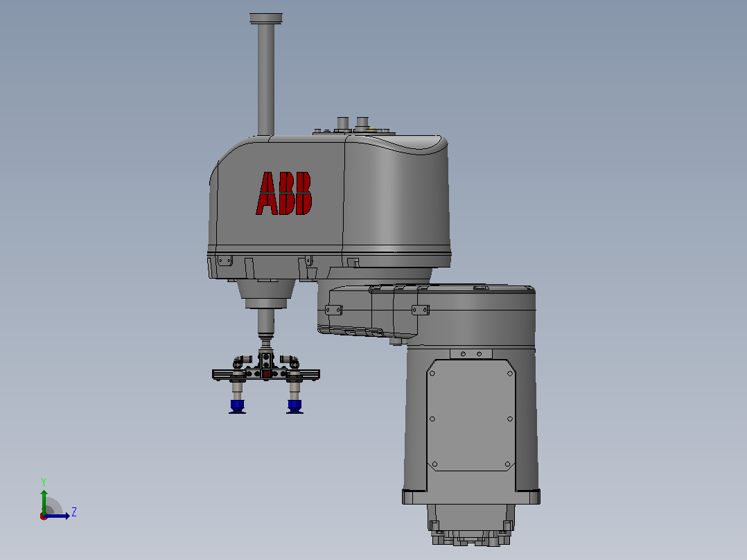This screenshot has width=747, height=560.
Task: Select the horizontal gripper mounting bar
Action: [266, 375]
